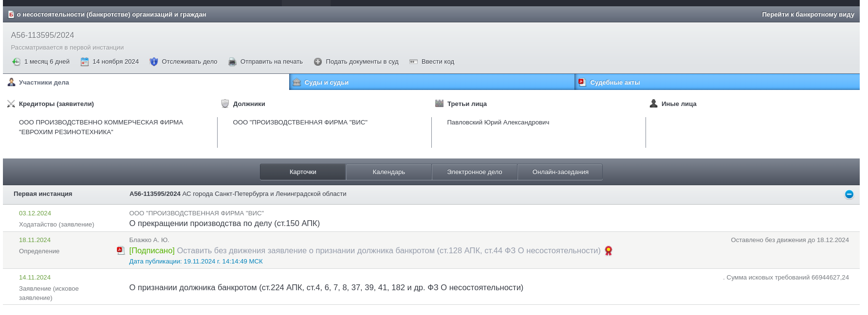
Task: Click the 1 месяц 6 дней duration text
Action: click(47, 62)
